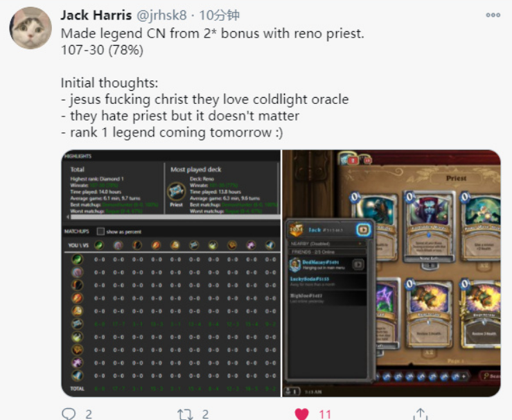Click the MATCHUPS section header
The width and height of the screenshot is (512, 420).
click(76, 231)
